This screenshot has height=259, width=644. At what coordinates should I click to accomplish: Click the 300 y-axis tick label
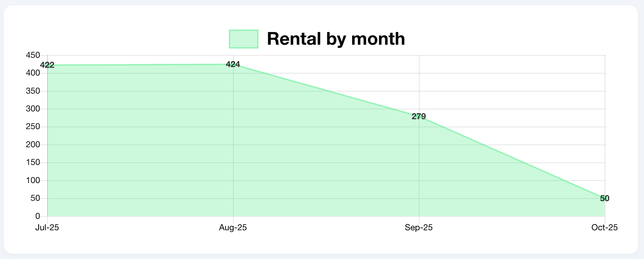tap(33, 109)
